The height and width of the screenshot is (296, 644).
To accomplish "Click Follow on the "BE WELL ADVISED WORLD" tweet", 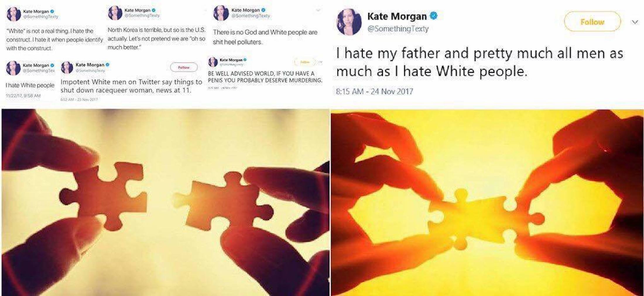I will [x=305, y=62].
